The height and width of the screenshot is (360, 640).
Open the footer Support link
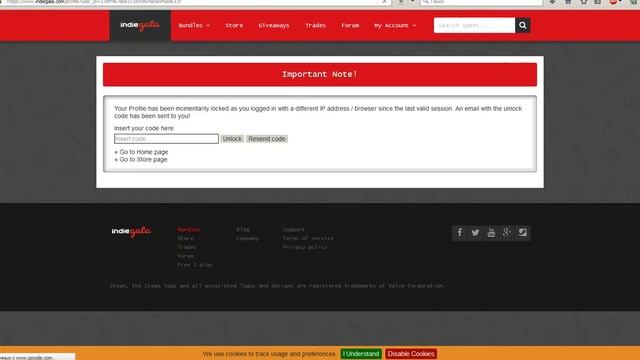[294, 229]
